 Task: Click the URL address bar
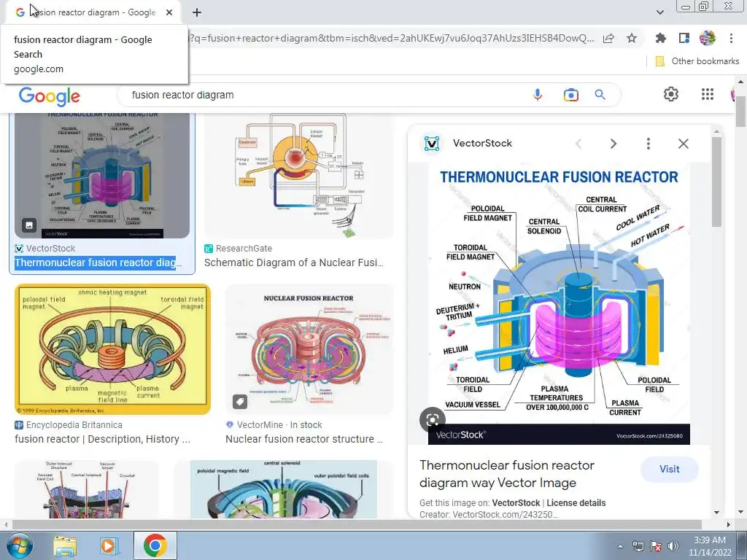pyautogui.click(x=392, y=38)
